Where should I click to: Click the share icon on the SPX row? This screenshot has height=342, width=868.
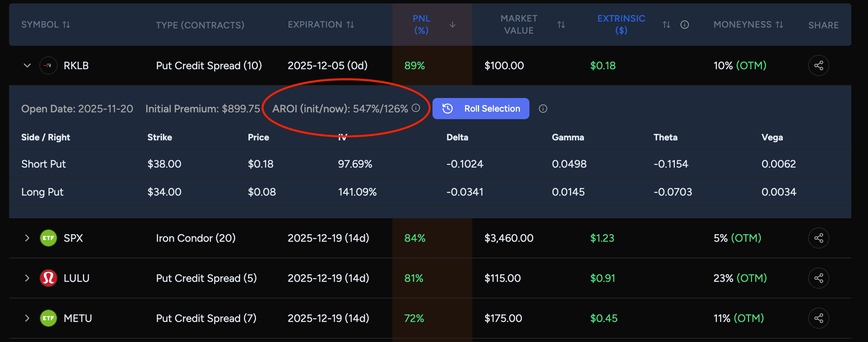pyautogui.click(x=818, y=238)
